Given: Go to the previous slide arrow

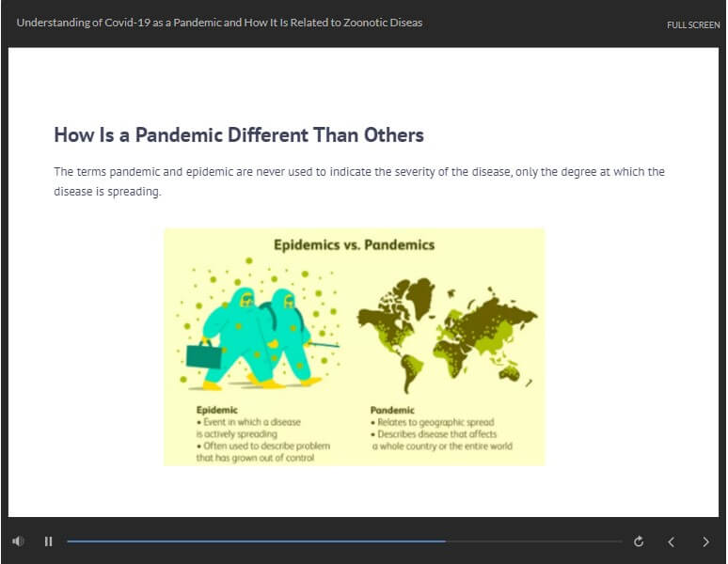Looking at the screenshot, I should (671, 541).
